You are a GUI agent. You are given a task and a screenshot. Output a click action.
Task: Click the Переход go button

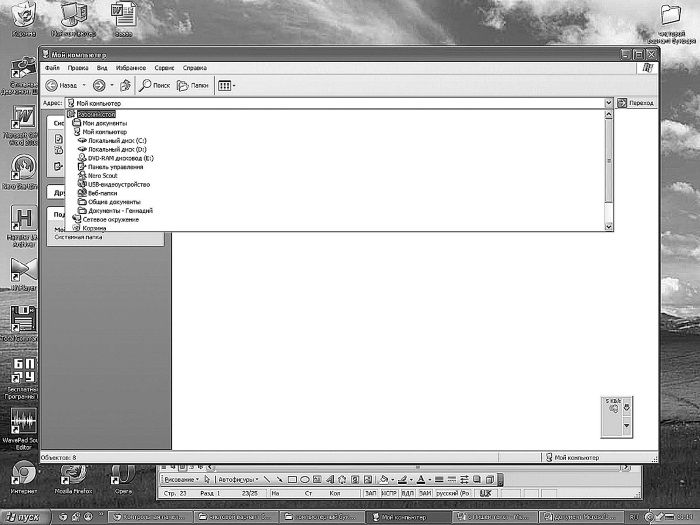click(634, 103)
